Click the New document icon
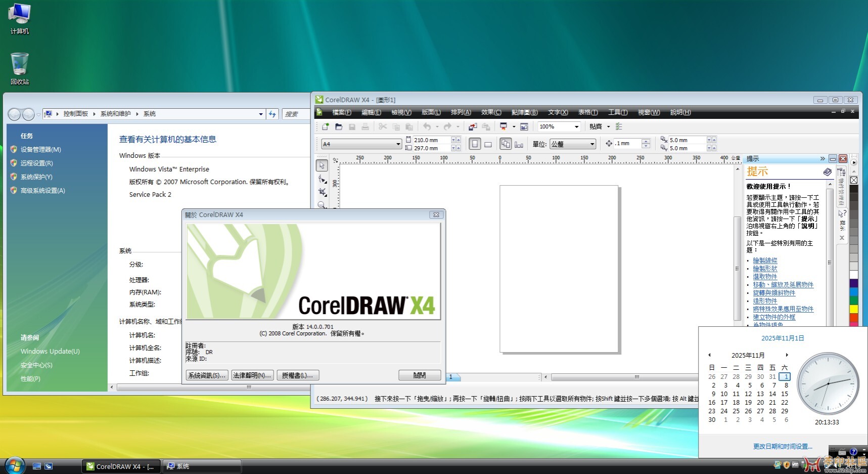The width and height of the screenshot is (868, 474). pos(325,126)
